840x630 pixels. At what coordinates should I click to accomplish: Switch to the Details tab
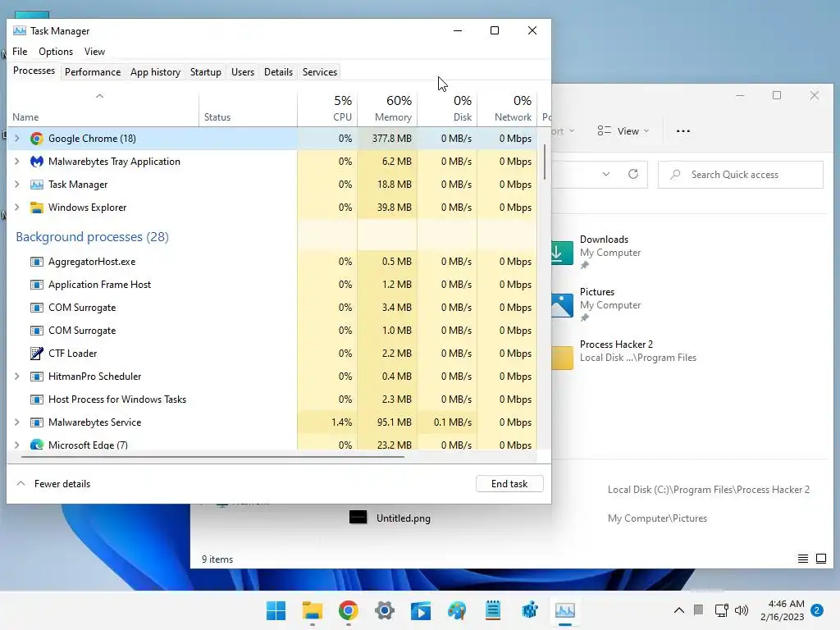pyautogui.click(x=279, y=72)
